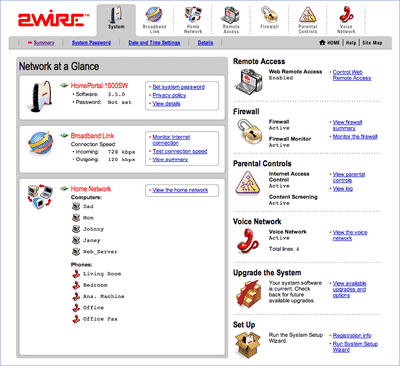Open the Broadband Link tab
Image resolution: width=400 pixels, height=366 pixels.
[x=154, y=20]
